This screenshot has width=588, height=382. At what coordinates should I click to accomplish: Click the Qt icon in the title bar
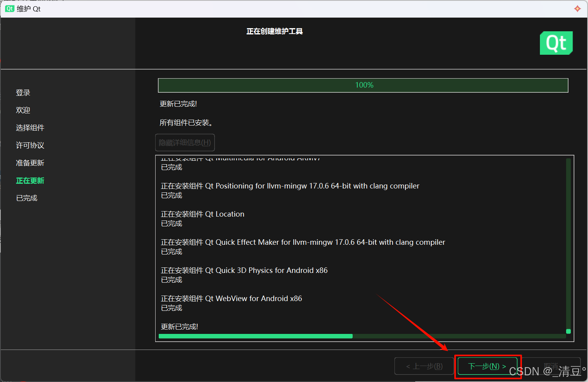point(10,9)
